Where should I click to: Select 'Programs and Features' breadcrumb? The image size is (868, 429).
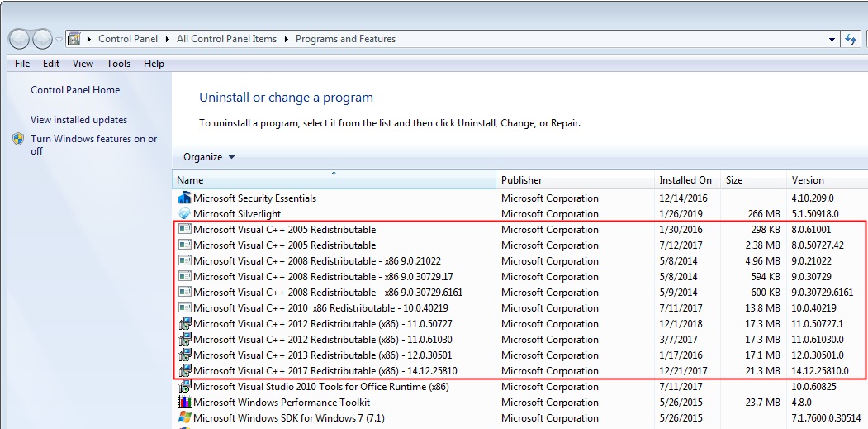(x=345, y=39)
